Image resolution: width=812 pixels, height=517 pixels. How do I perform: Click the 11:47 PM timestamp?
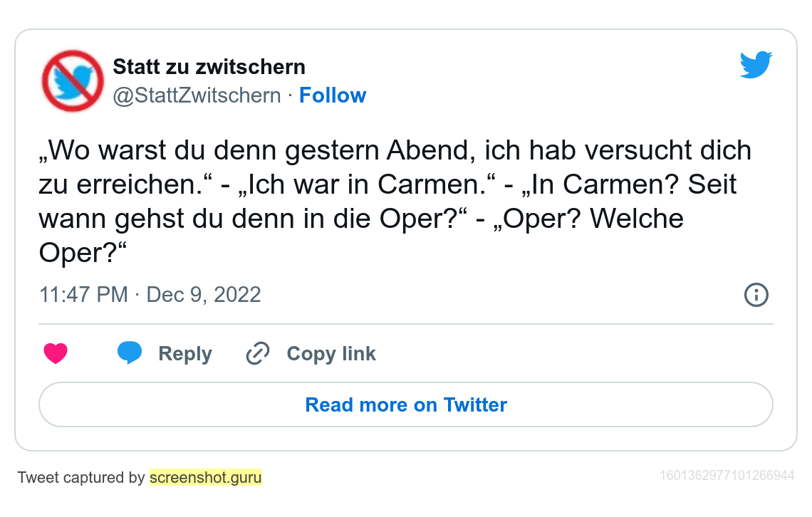83,295
